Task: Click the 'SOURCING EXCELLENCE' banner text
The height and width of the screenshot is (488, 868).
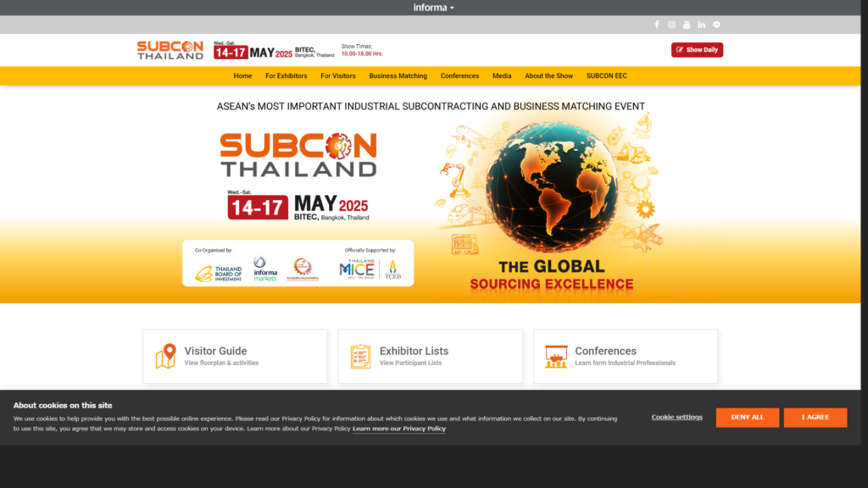Action: click(551, 285)
